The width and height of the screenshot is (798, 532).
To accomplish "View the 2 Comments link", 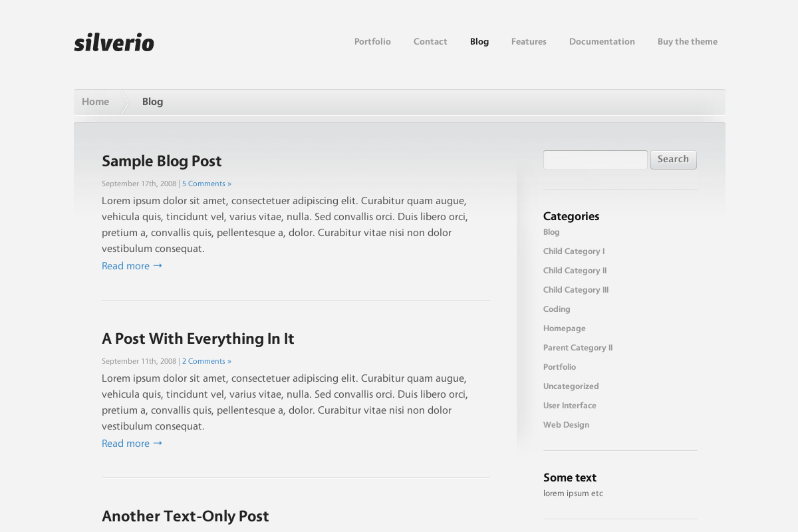I will click(207, 361).
